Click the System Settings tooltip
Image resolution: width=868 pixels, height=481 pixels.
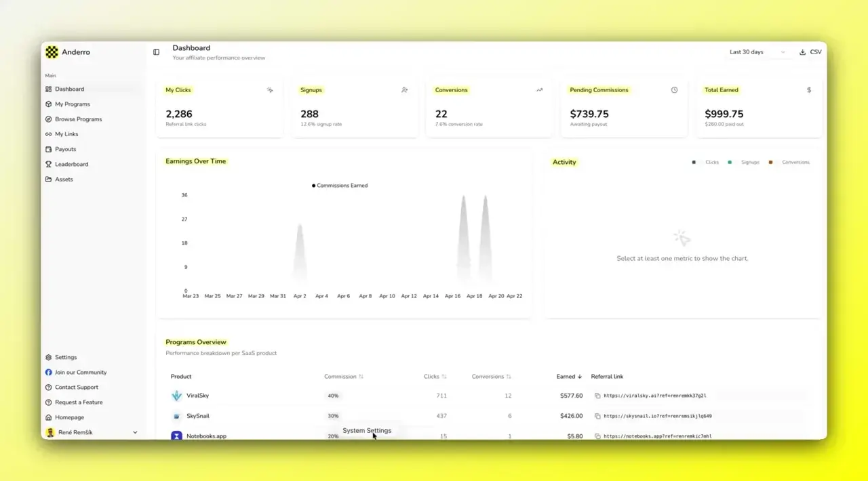(x=367, y=431)
